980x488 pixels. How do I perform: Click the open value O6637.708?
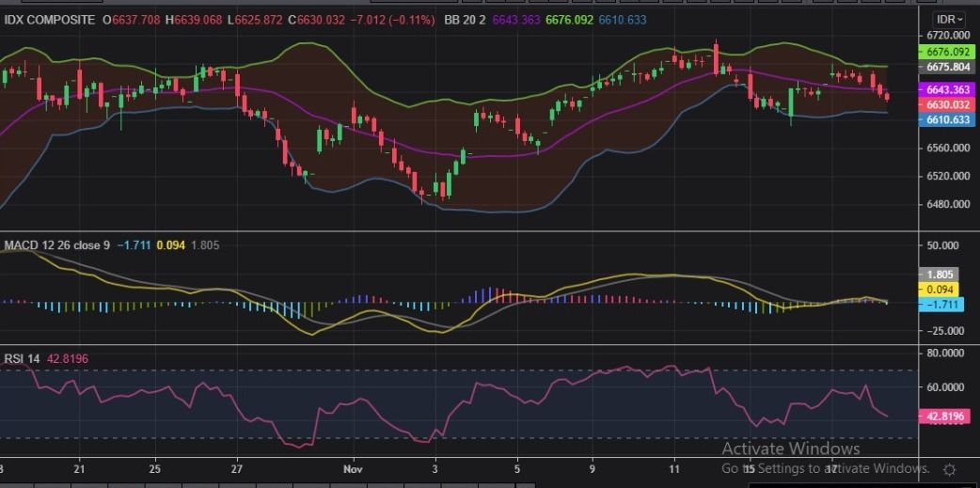pyautogui.click(x=132, y=20)
